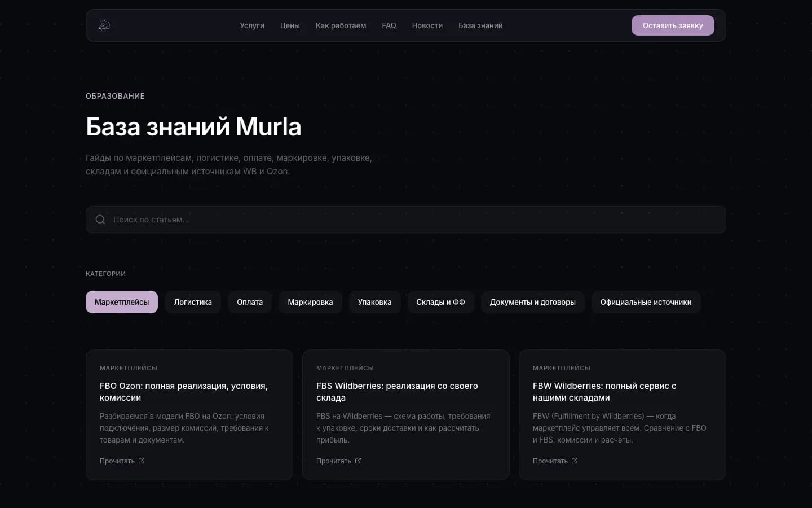Screen dimensions: 812x508
Task: Click the external-link icon on FBS Wildberries card
Action: click(358, 461)
